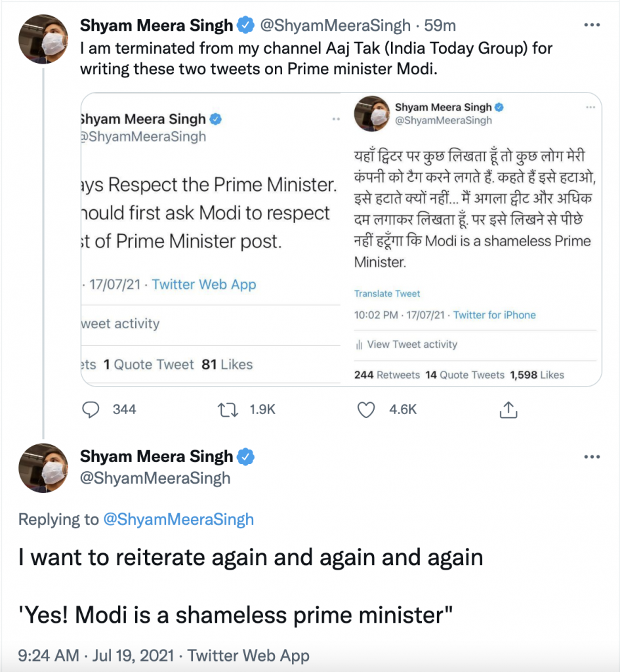Image resolution: width=620 pixels, height=672 pixels.
Task: Click the Translate Tweet link
Action: [387, 294]
